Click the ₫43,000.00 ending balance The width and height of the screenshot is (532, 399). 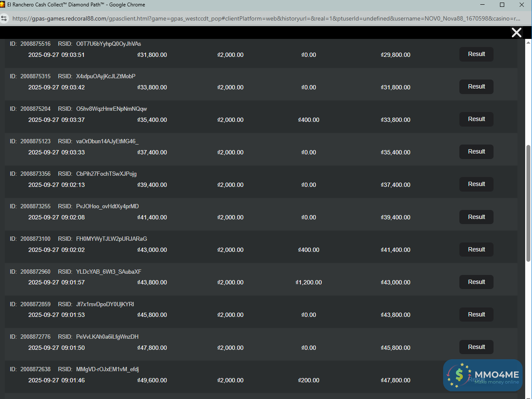(396, 282)
